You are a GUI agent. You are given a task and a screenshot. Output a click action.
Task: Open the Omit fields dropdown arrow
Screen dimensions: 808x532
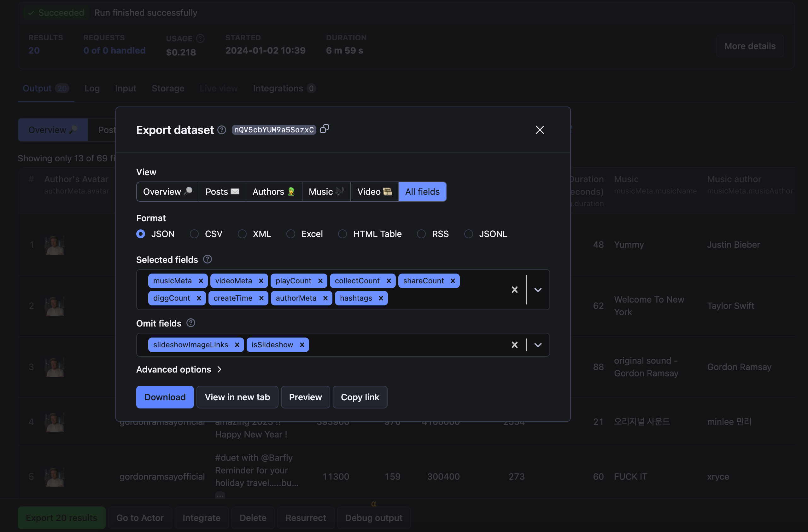point(538,345)
